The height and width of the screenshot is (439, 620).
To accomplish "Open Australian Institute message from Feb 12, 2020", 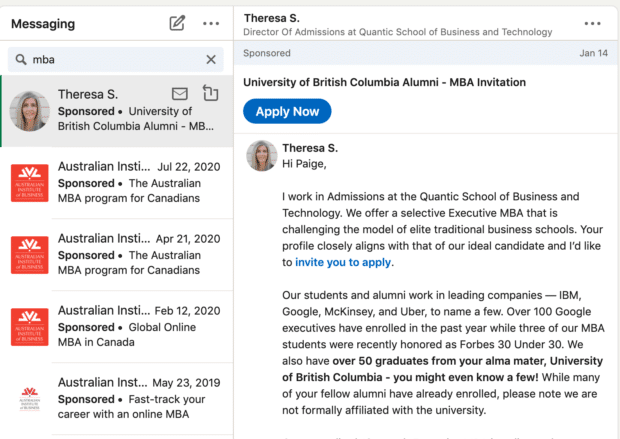I will (117, 327).
